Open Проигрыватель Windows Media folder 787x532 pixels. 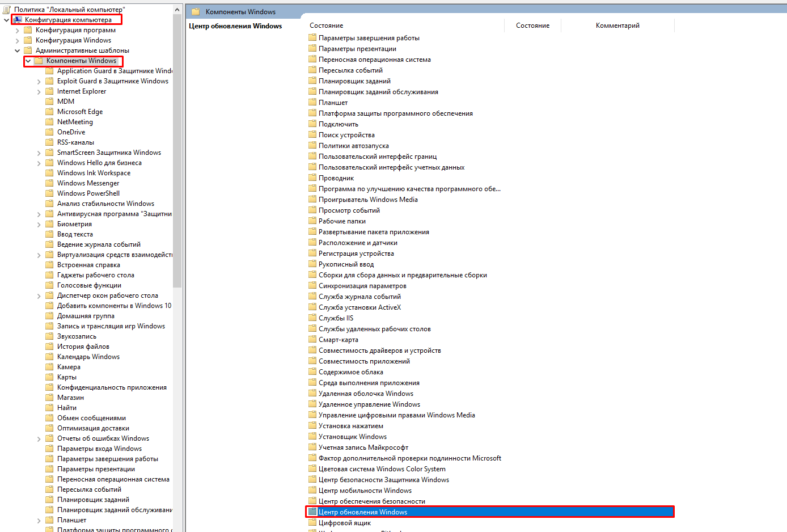pyautogui.click(x=368, y=200)
